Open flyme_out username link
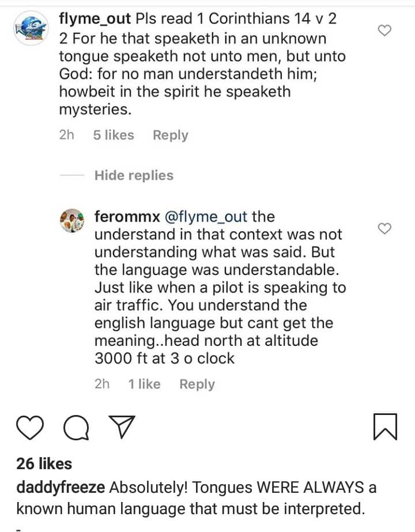The height and width of the screenshot is (532, 415). [95, 19]
